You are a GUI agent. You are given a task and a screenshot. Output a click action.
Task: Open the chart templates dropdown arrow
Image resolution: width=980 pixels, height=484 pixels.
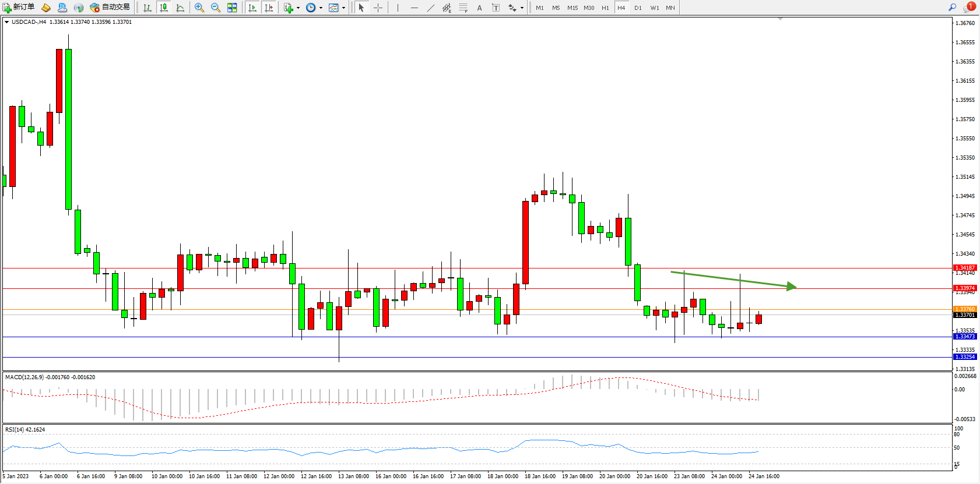[343, 8]
